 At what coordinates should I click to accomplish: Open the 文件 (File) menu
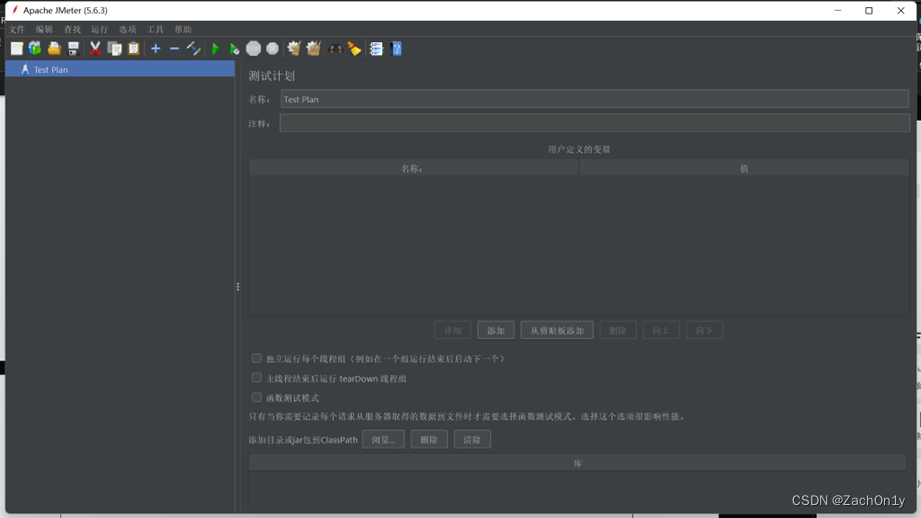(17, 29)
